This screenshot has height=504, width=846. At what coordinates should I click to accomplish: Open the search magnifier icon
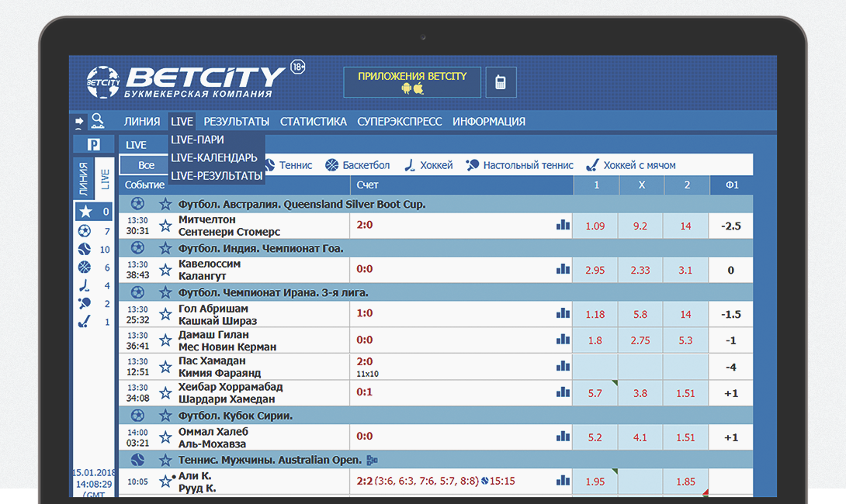pyautogui.click(x=98, y=121)
